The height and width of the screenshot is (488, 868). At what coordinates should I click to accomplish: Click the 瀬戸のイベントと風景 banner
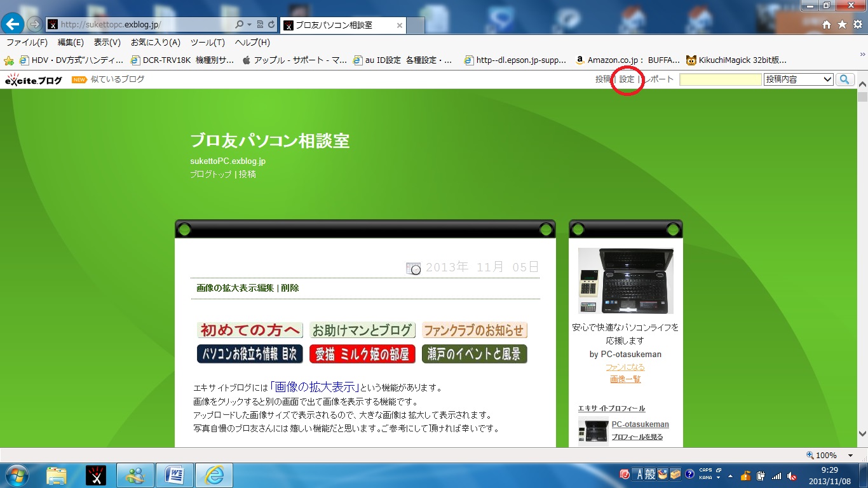(475, 354)
